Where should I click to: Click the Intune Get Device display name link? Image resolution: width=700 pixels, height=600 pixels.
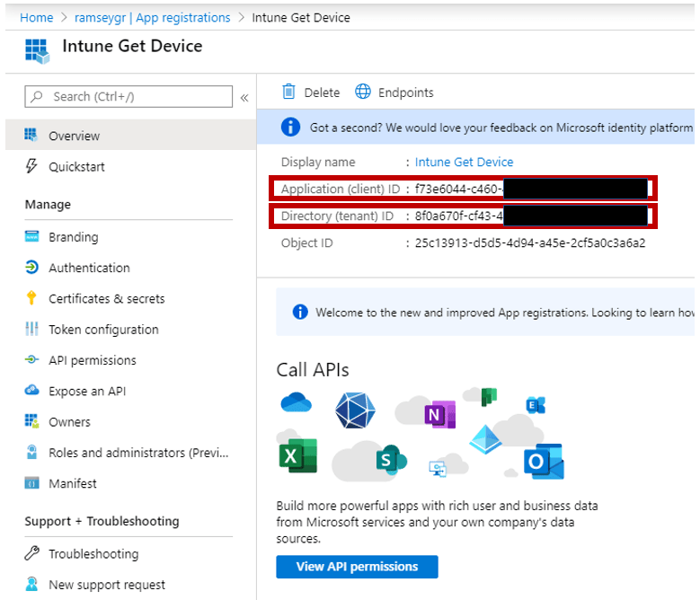tap(464, 162)
